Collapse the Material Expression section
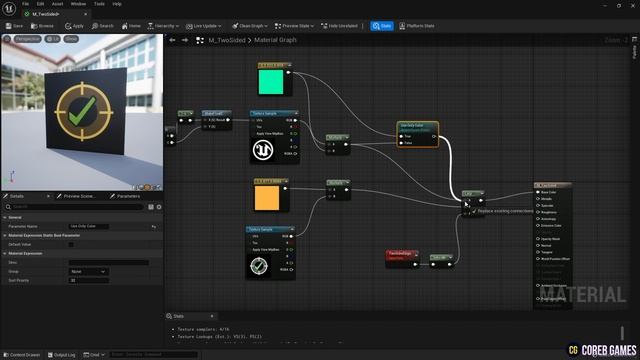The width and height of the screenshot is (640, 360). pyautogui.click(x=5, y=253)
